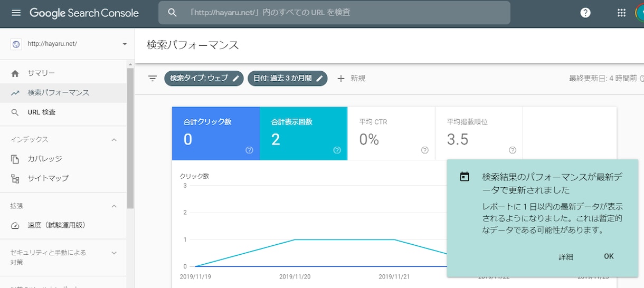Focus the URL inspection search field
The width and height of the screenshot is (644, 288).
[x=334, y=12]
